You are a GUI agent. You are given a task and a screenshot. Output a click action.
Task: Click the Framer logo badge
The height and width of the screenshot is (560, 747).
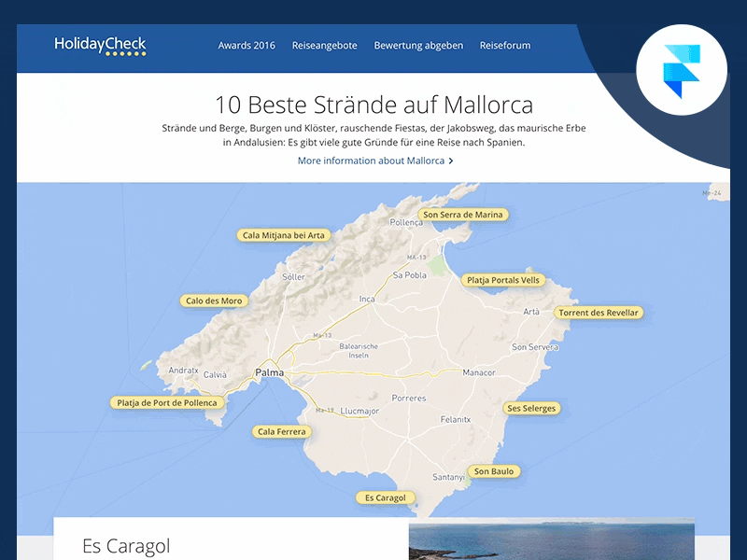[682, 70]
